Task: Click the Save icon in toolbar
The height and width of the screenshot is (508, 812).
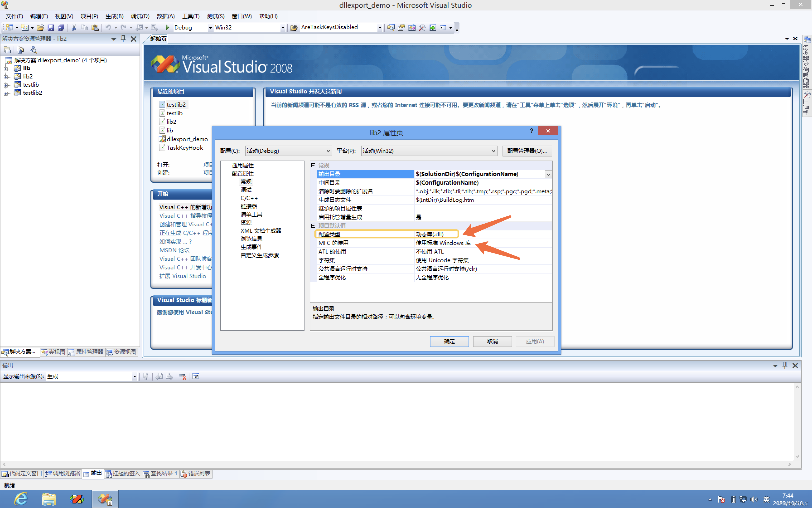Action: point(51,27)
